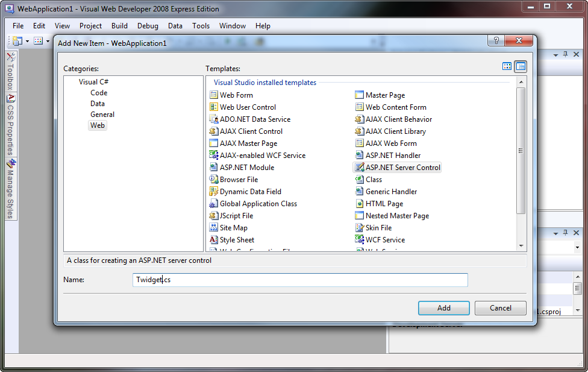Pick the ASP.NET Handler template icon
Image resolution: width=588 pixels, height=372 pixels.
(359, 155)
